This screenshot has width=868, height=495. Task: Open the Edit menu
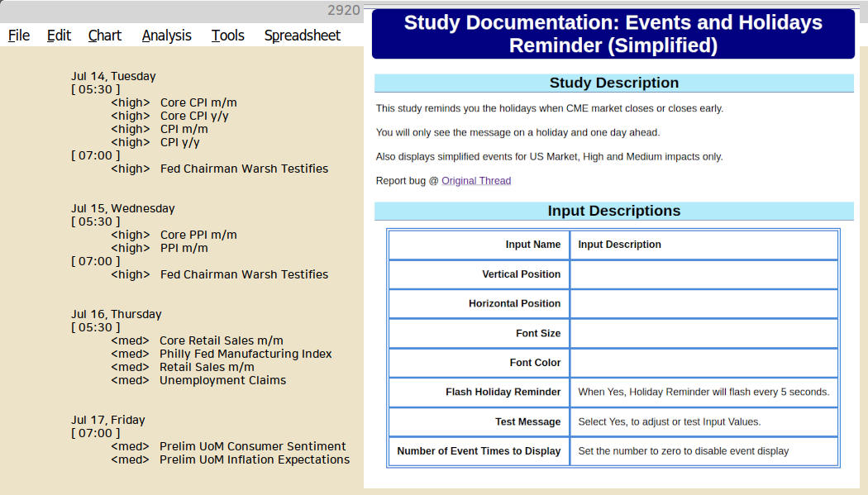pyautogui.click(x=59, y=36)
